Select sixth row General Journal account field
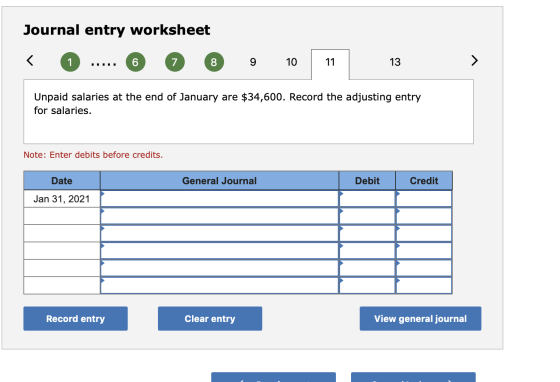560x382 pixels. 219,286
